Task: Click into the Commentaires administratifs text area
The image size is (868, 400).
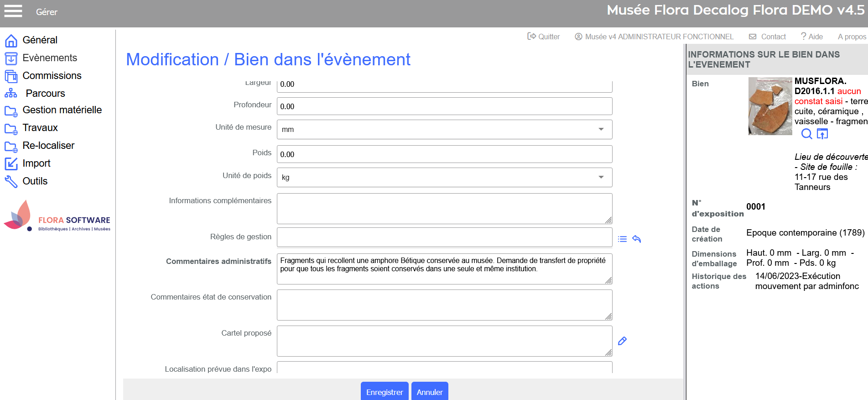Action: tap(444, 275)
